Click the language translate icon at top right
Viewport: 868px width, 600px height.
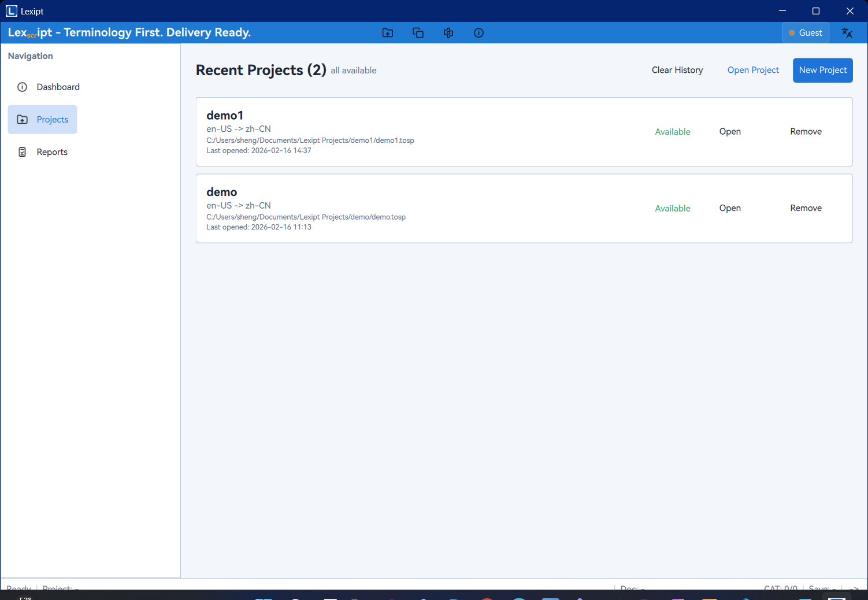click(847, 33)
